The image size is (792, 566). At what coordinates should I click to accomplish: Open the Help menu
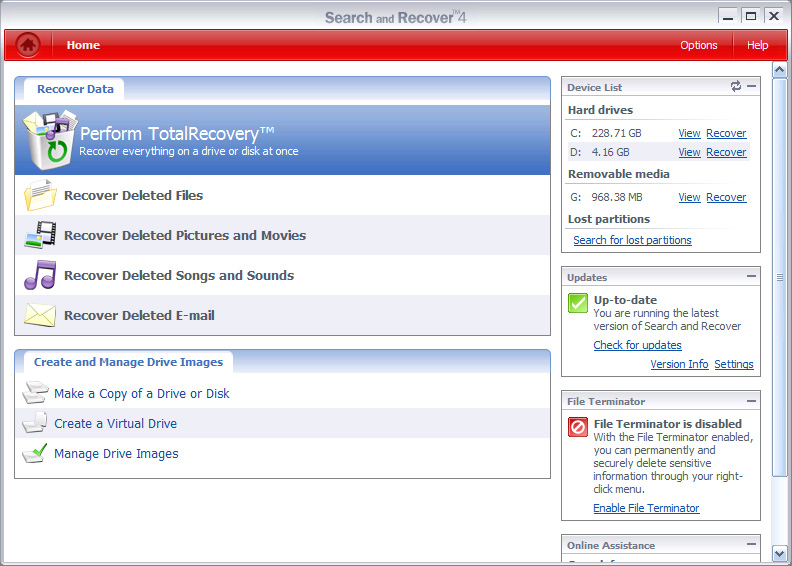point(758,45)
